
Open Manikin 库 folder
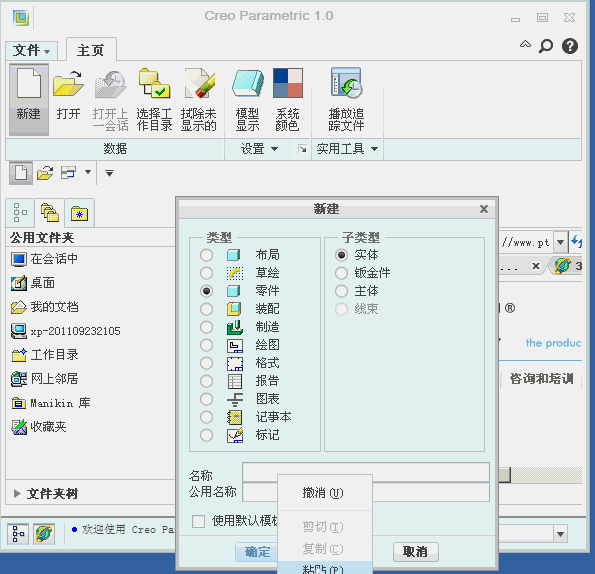[x=50, y=403]
